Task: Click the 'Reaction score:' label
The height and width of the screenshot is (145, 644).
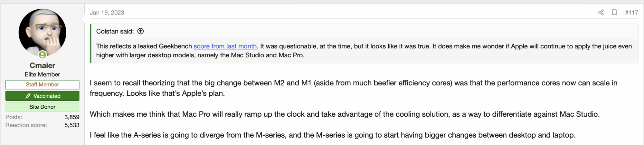Action: click(x=26, y=125)
